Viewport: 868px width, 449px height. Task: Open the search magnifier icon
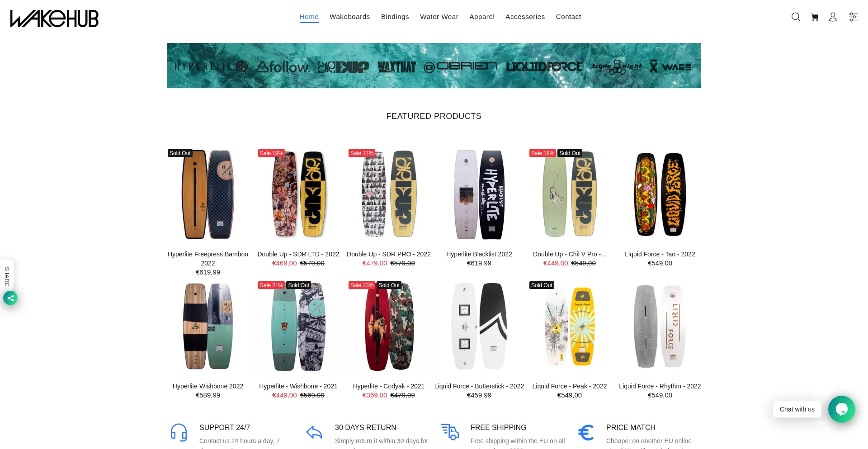click(796, 17)
